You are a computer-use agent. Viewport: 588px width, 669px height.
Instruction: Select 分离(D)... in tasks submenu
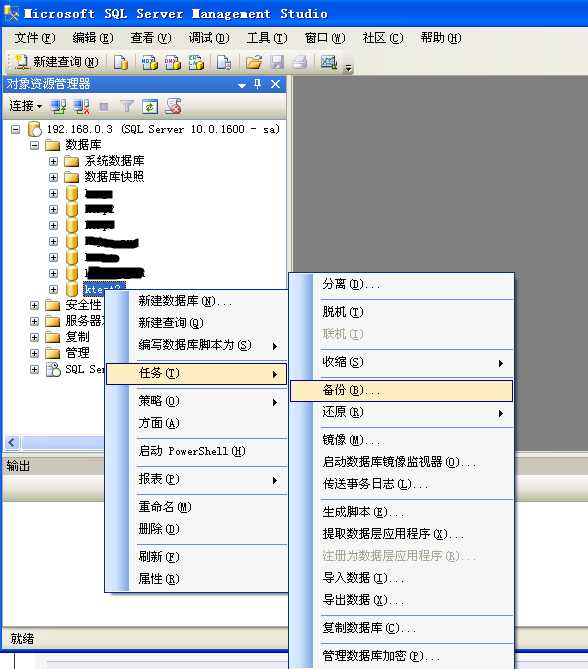[x=401, y=285]
